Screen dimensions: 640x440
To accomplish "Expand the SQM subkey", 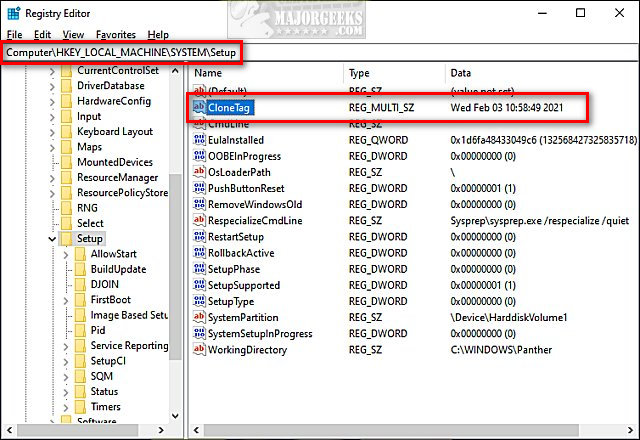I will pyautogui.click(x=66, y=377).
